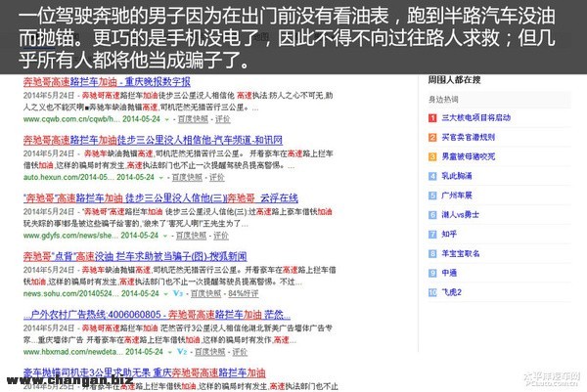This screenshot has height=392, width=587.
Task: Open hot search 买官卖官潜规则
Action: coord(469,137)
